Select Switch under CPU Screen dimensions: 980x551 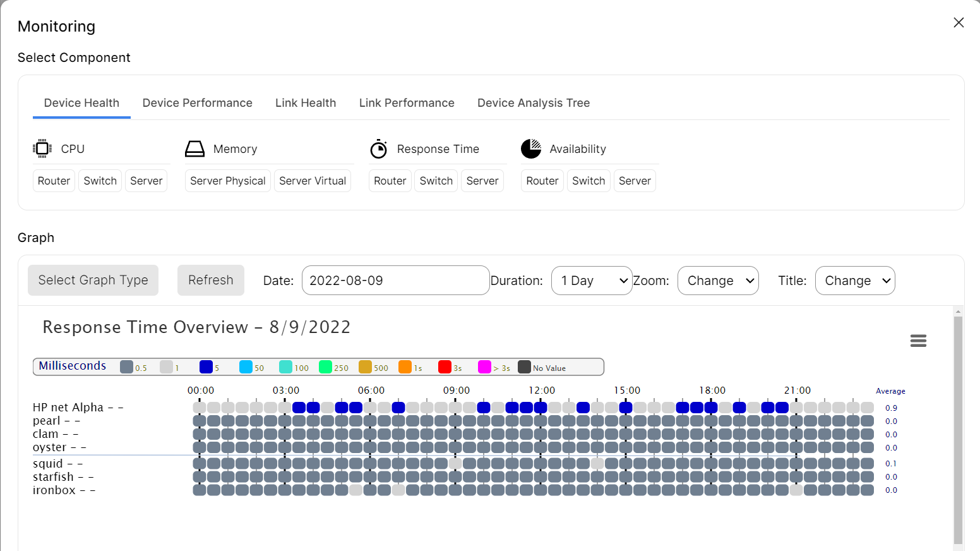click(100, 181)
